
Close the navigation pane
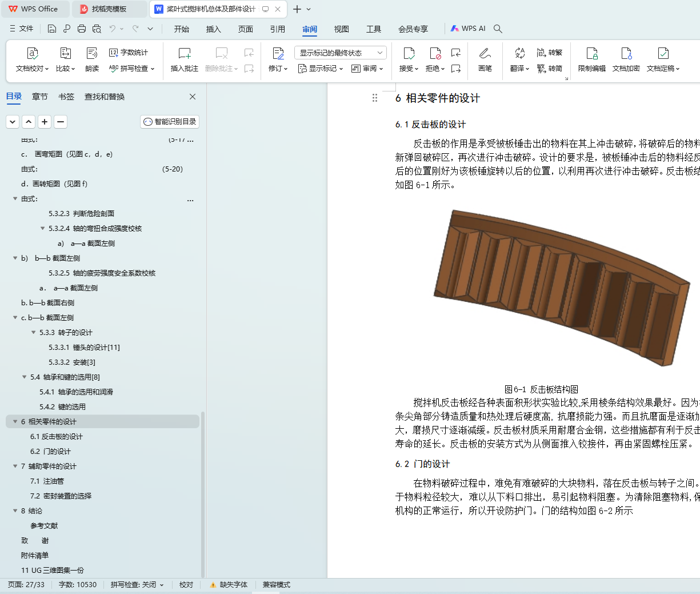[x=193, y=97]
